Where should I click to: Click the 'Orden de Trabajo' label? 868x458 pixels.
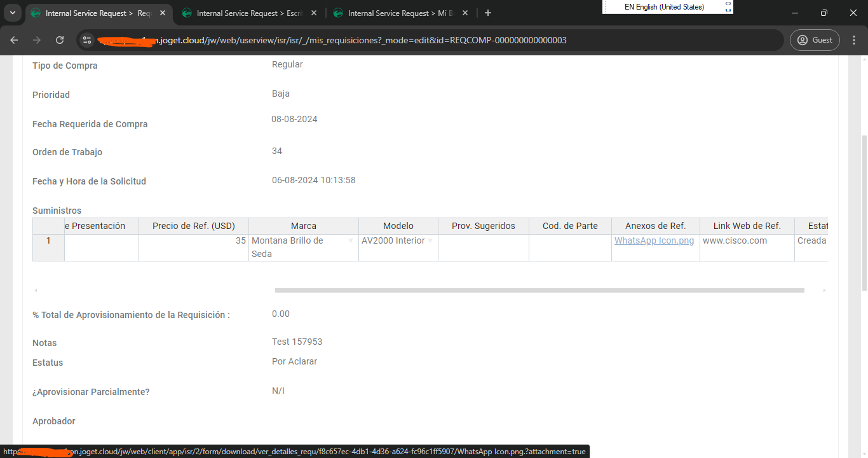coord(67,152)
